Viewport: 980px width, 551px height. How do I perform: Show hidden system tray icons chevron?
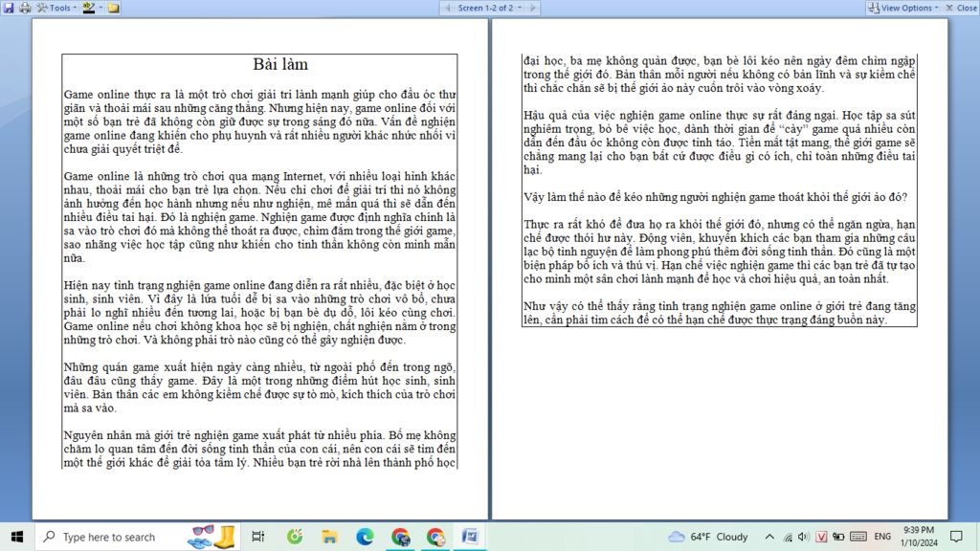click(x=769, y=537)
